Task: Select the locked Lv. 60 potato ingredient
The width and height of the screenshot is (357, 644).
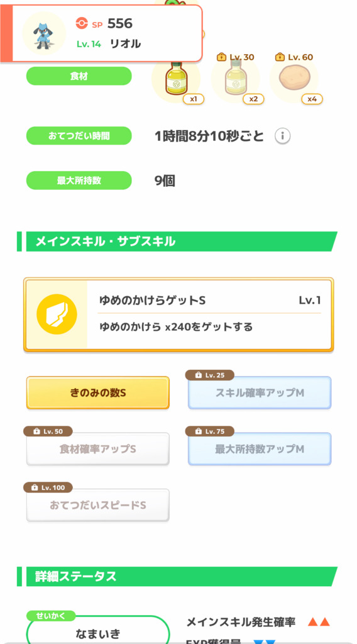Action: 294,79
